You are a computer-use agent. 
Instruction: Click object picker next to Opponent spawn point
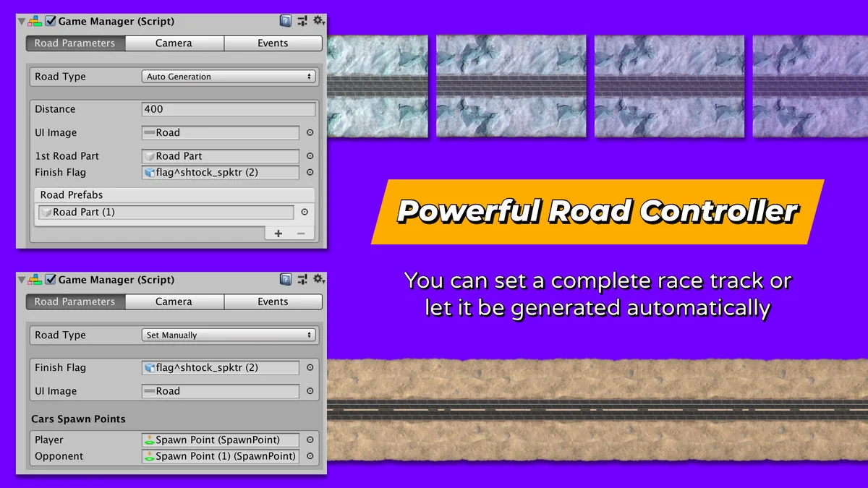pyautogui.click(x=310, y=456)
